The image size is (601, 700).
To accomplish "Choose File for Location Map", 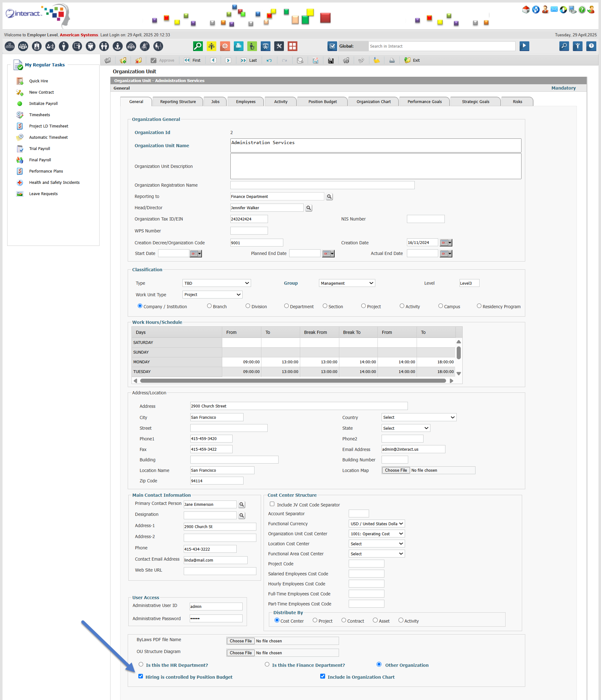I will (396, 471).
